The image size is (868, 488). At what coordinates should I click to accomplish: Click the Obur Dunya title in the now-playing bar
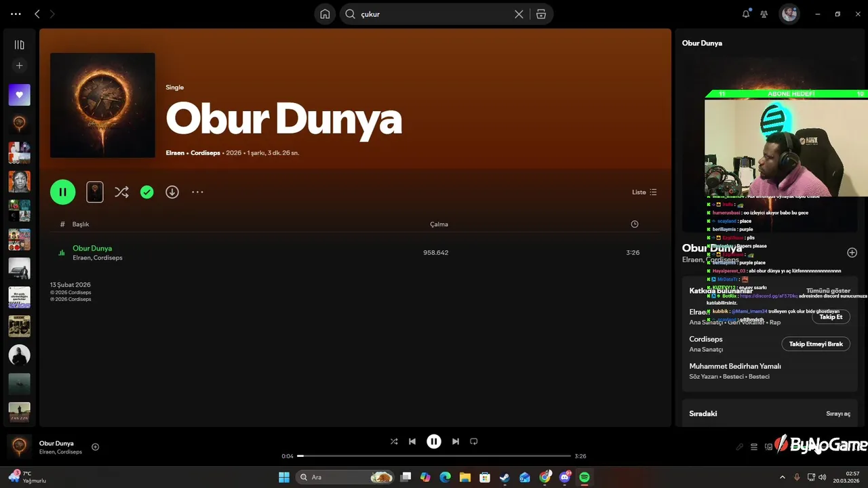pos(56,443)
